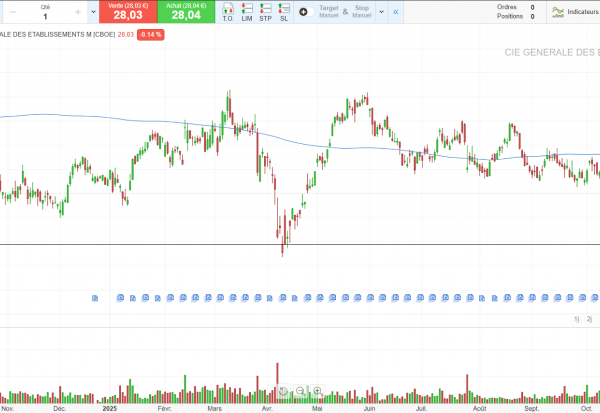Click the green Achat 28,04 buy button
The width and height of the screenshot is (600, 413).
pos(185,12)
